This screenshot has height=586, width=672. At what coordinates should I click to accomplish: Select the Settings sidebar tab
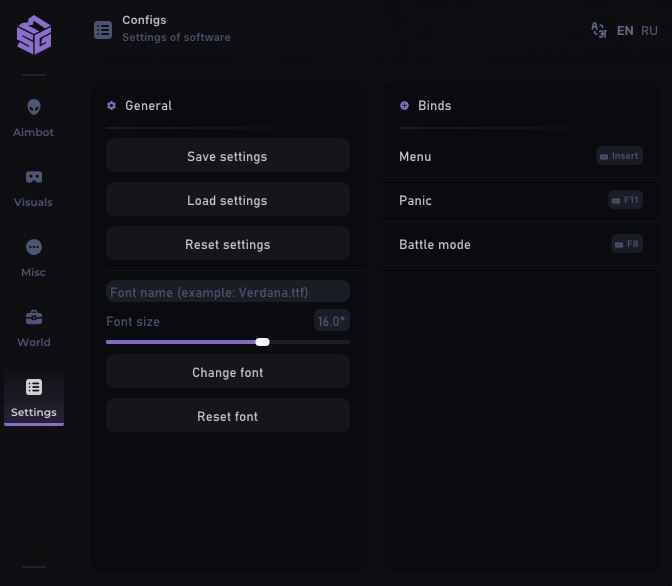tap(34, 398)
